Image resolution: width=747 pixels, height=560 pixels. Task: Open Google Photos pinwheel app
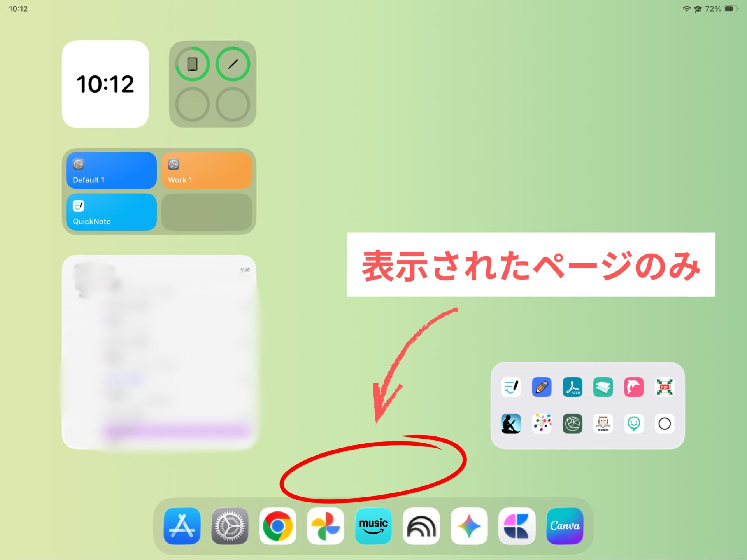coord(325,526)
